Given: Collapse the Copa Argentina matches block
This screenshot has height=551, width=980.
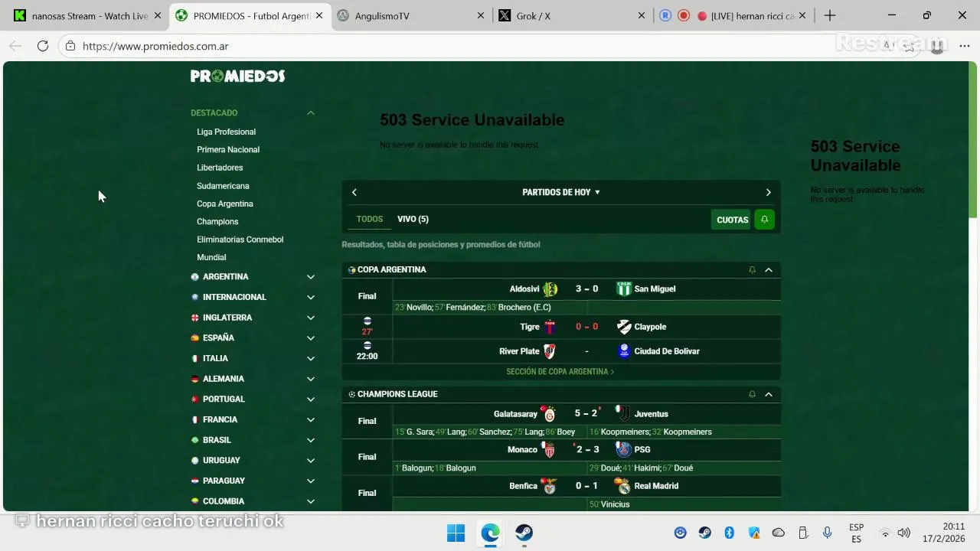Looking at the screenshot, I should (769, 269).
